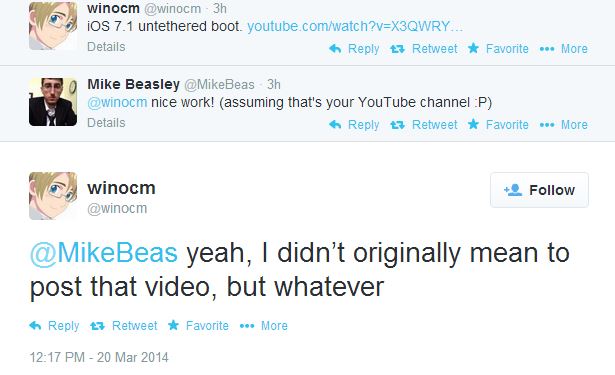Viewport: 615px width, 375px height.
Task: Click Reply arrow under the main winocm tweet
Action: (35, 326)
